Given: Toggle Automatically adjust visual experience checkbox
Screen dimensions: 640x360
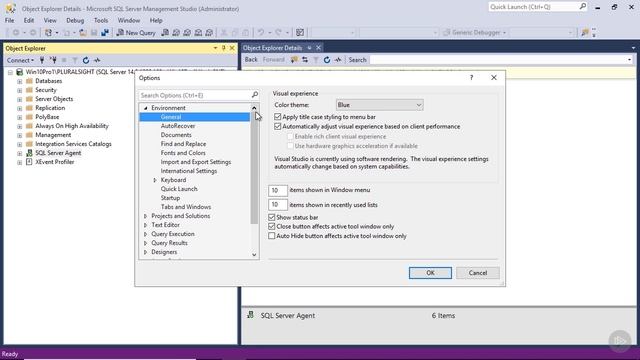Looking at the screenshot, I should (278, 127).
